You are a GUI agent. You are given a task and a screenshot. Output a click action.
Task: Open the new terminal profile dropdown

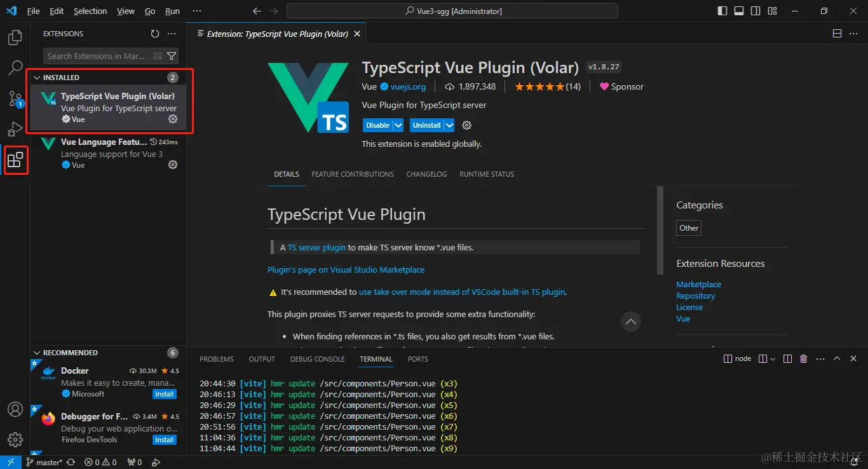tap(773, 359)
